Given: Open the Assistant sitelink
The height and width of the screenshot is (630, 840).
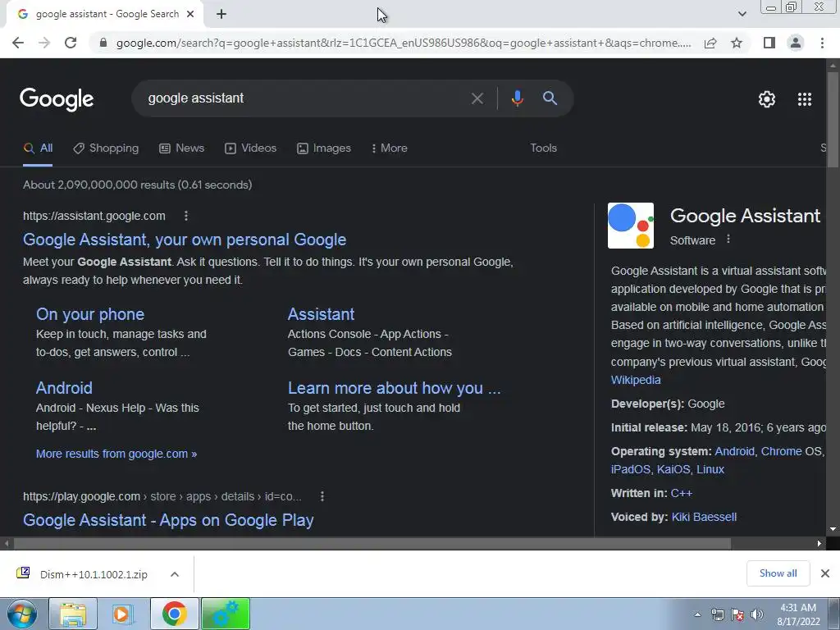Looking at the screenshot, I should pos(321,314).
